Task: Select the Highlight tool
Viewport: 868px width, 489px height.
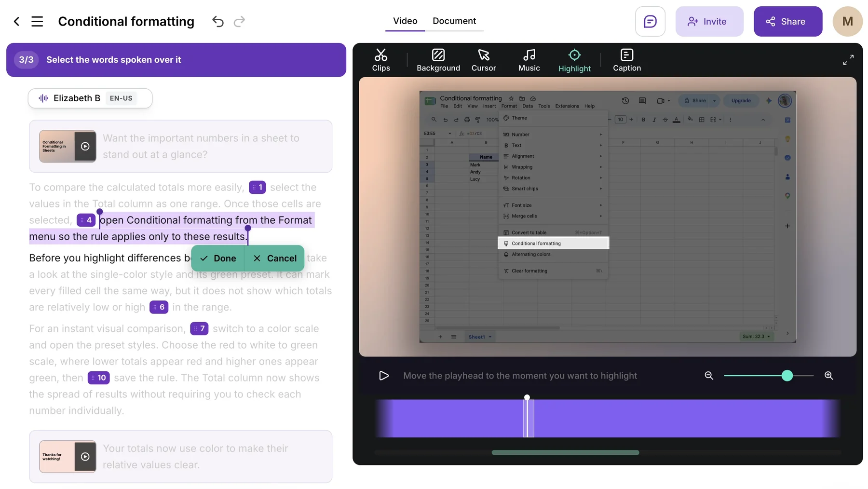Action: pos(574,60)
